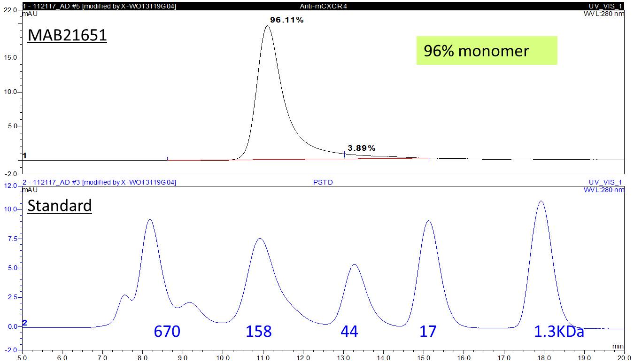Select the 44 molecular weight label

[x=349, y=332]
